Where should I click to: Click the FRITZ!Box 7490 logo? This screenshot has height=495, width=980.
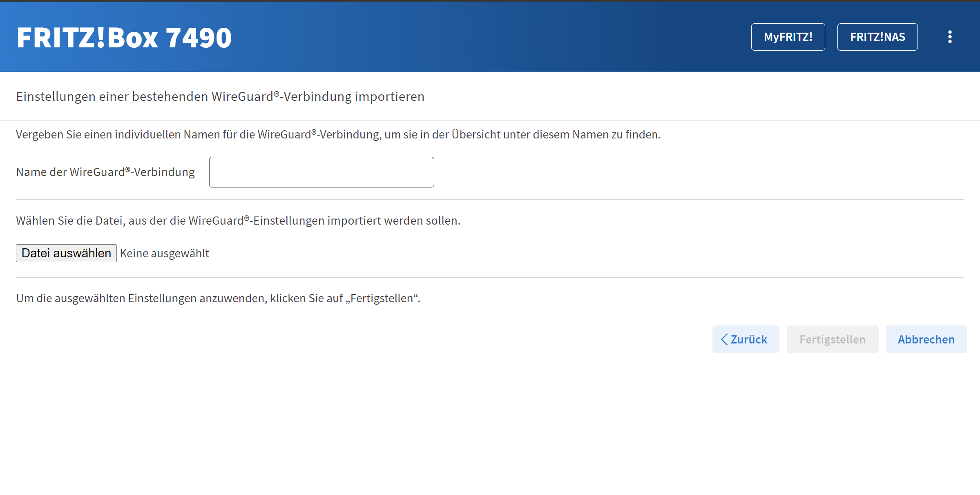click(124, 38)
